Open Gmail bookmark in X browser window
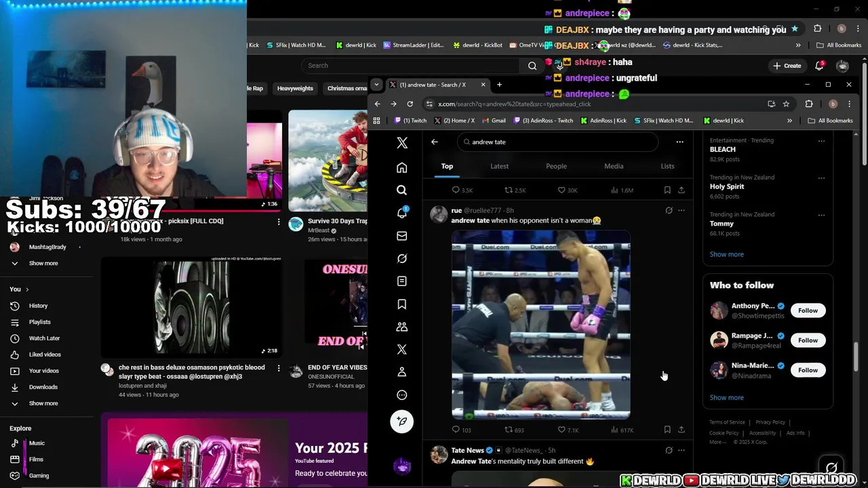The image size is (868, 488). coord(494,121)
